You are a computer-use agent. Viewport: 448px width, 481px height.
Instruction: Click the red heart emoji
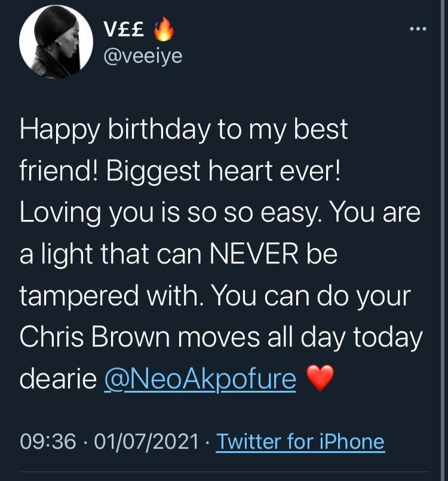pos(320,378)
